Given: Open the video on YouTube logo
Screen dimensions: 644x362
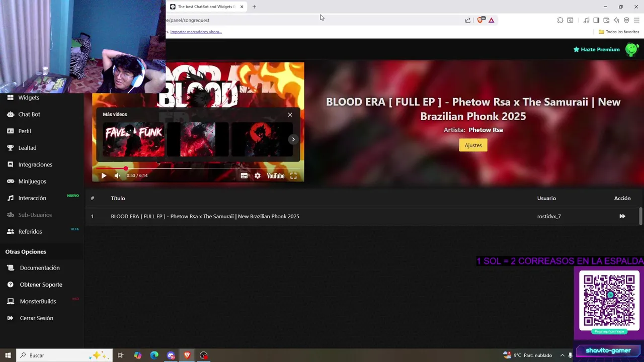Looking at the screenshot, I should coord(276,175).
